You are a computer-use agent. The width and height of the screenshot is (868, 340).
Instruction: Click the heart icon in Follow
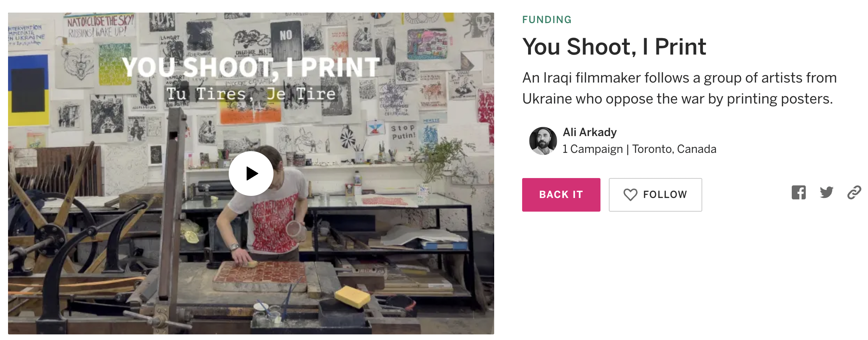(630, 194)
